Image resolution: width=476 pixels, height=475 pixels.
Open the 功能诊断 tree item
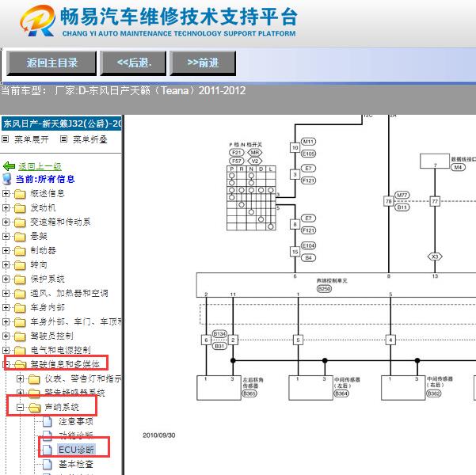pyautogui.click(x=76, y=435)
